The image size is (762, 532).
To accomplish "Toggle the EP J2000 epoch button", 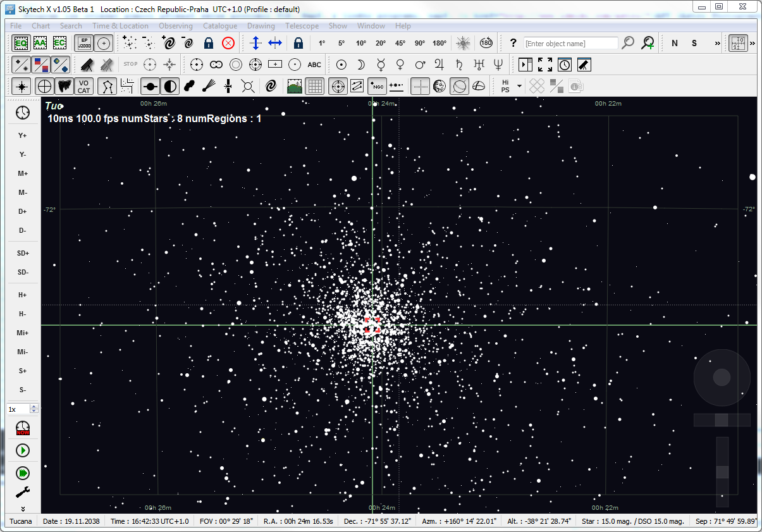I will coord(84,43).
